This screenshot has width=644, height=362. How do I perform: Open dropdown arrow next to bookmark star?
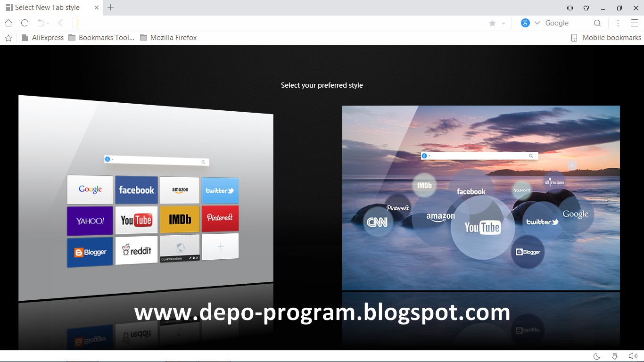[503, 24]
